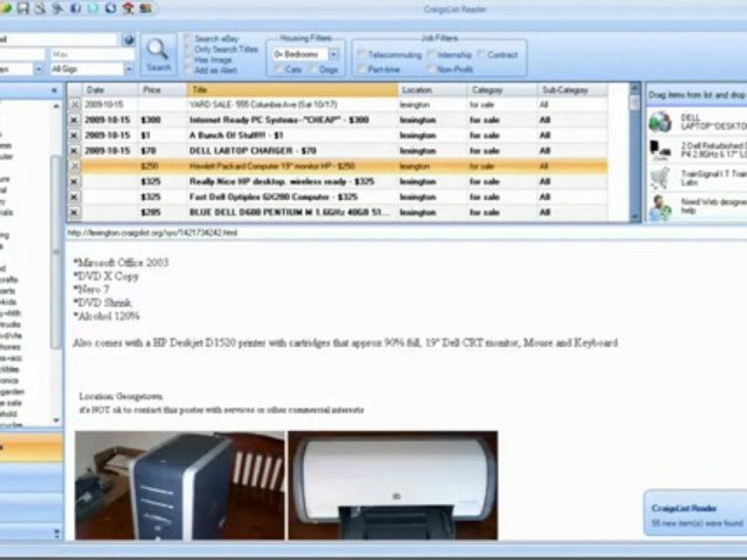Click the main keyword search input field
This screenshot has width=747, height=560.
[58, 40]
